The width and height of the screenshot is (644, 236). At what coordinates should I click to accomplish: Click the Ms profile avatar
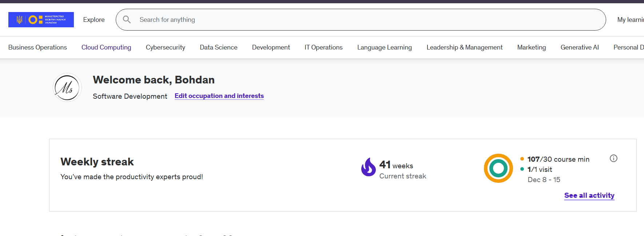click(x=67, y=87)
